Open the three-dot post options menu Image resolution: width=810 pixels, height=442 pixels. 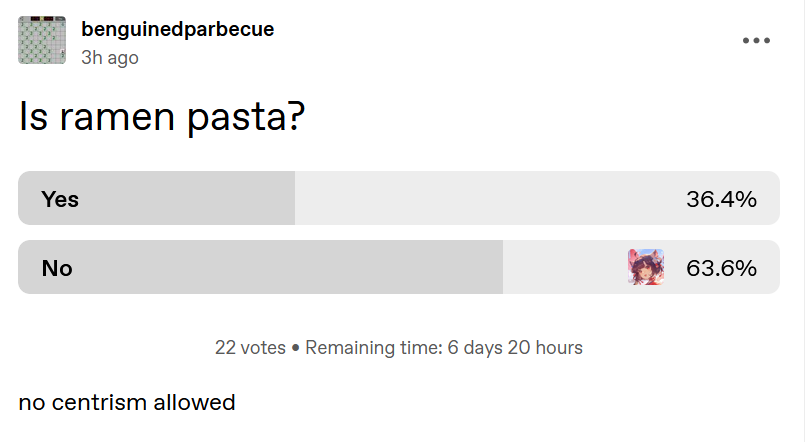(x=756, y=40)
